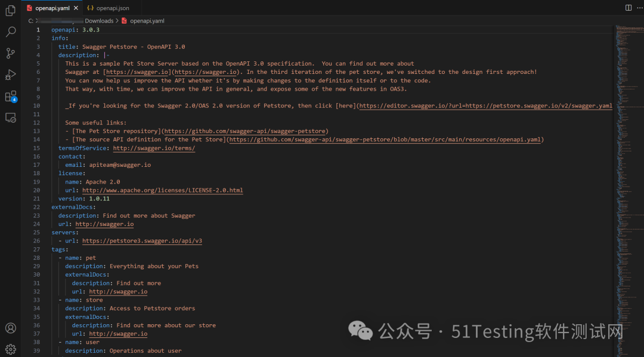644x357 pixels.
Task: Click the '- name: user' line
Action: [79, 342]
